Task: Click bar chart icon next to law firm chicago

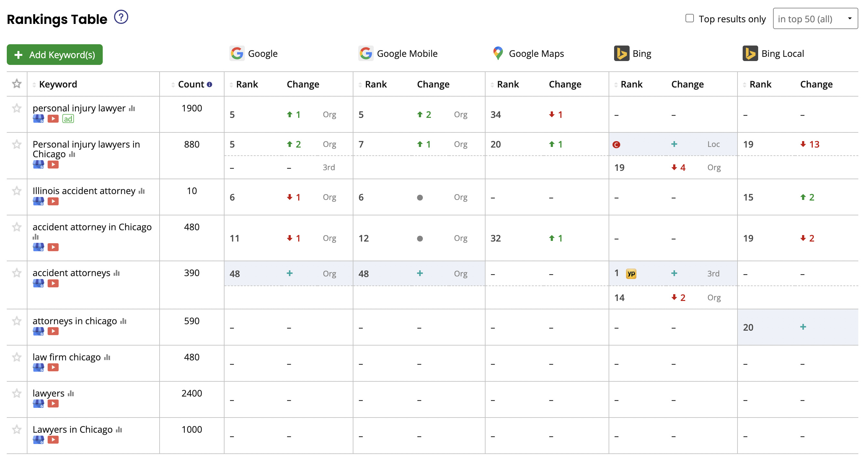Action: (107, 357)
